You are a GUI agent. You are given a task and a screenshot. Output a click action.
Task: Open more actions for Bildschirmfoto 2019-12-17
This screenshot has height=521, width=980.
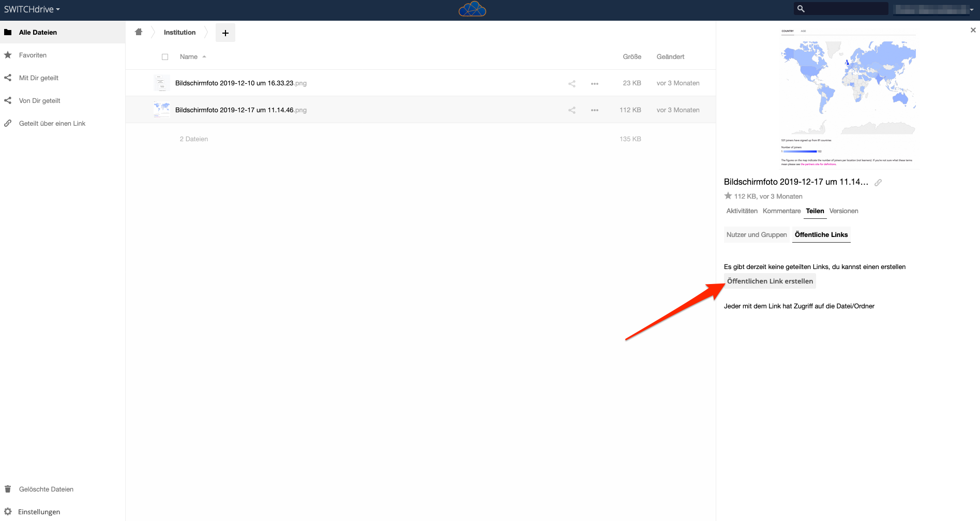pos(595,110)
